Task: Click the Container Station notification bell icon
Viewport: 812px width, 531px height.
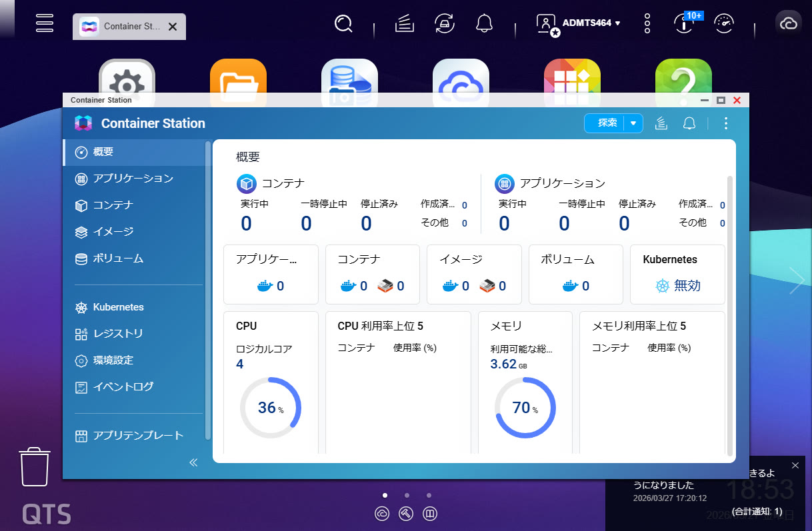Action: pos(689,123)
